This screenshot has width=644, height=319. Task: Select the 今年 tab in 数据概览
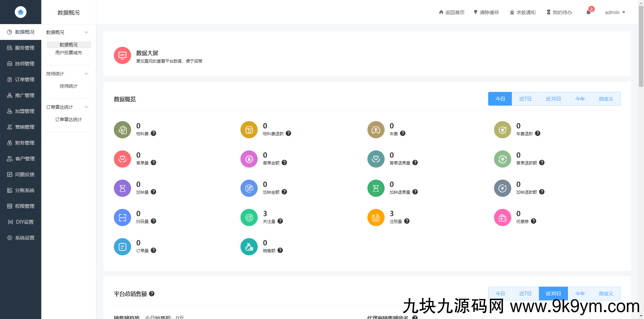pos(580,99)
